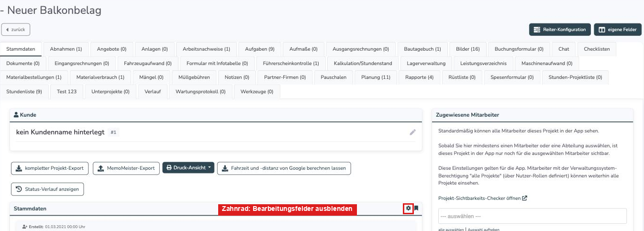Image resolution: width=644 pixels, height=231 pixels.
Task: Open the Aufgaben (9) tab
Action: (x=260, y=49)
